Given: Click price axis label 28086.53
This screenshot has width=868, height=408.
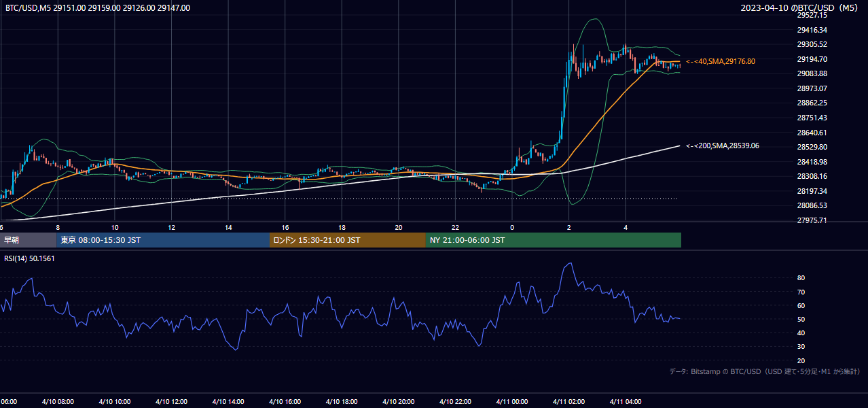Looking at the screenshot, I should point(812,205).
